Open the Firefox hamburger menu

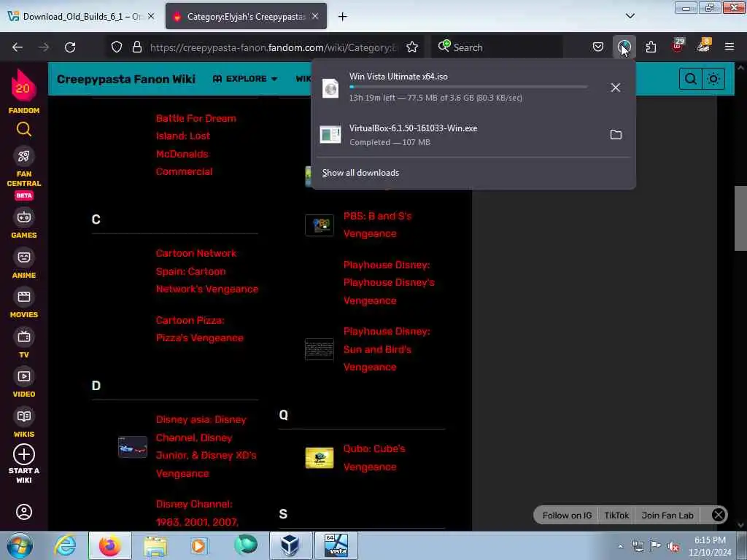[x=729, y=47]
